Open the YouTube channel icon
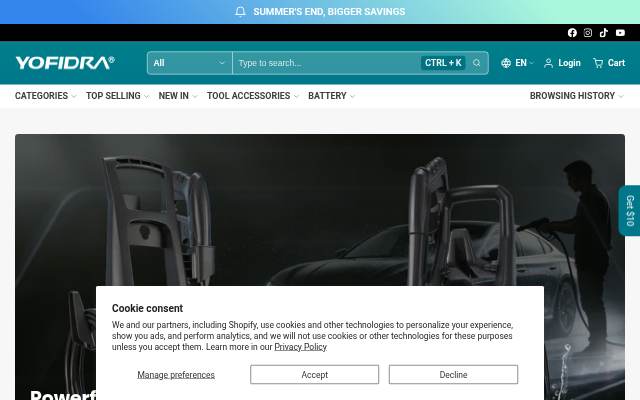Screen dimensions: 640x400 click(x=620, y=33)
